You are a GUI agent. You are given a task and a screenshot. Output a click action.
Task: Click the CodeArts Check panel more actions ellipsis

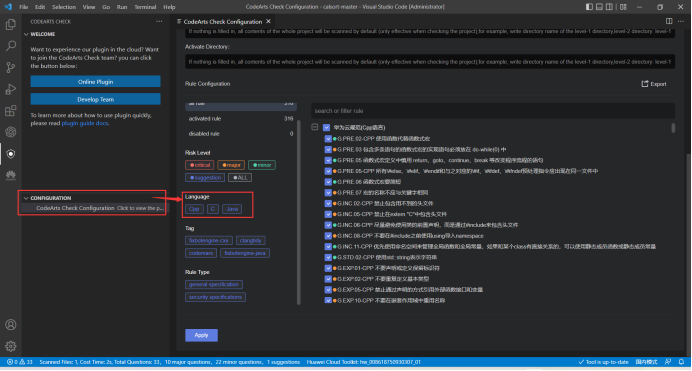(159, 22)
